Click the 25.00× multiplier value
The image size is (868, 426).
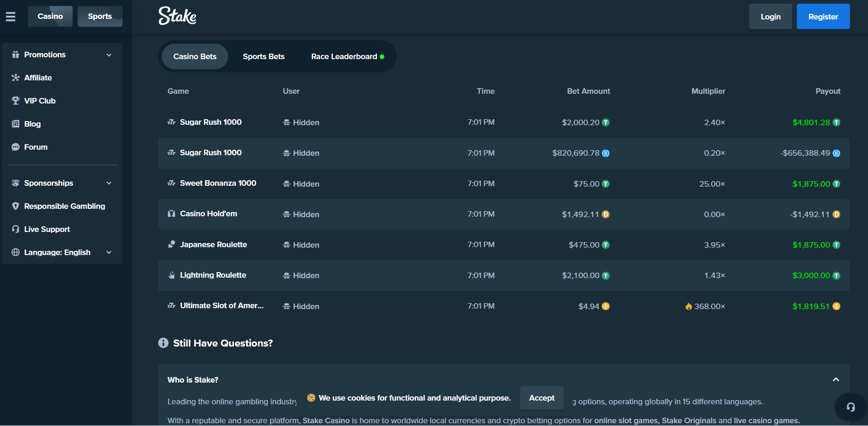point(712,184)
